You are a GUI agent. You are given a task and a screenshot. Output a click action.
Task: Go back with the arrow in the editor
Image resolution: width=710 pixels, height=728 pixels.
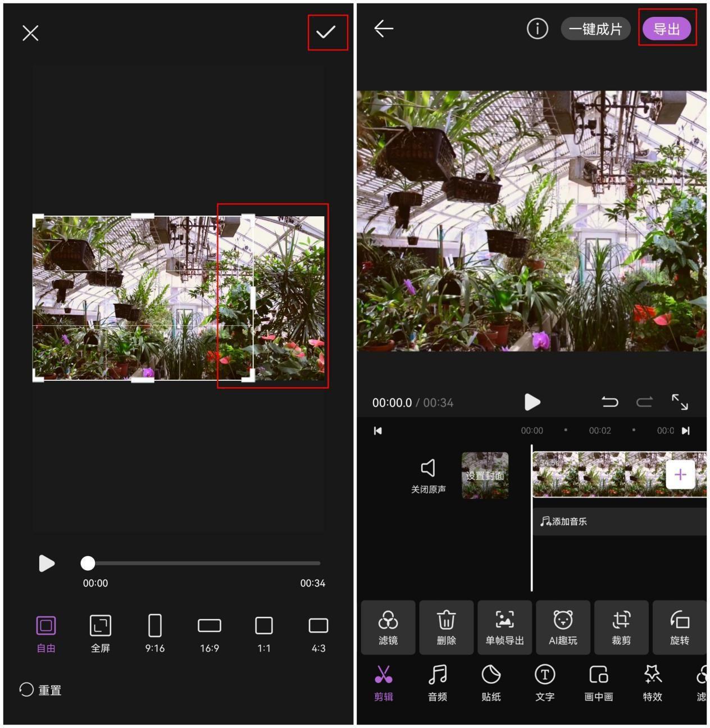tap(384, 29)
